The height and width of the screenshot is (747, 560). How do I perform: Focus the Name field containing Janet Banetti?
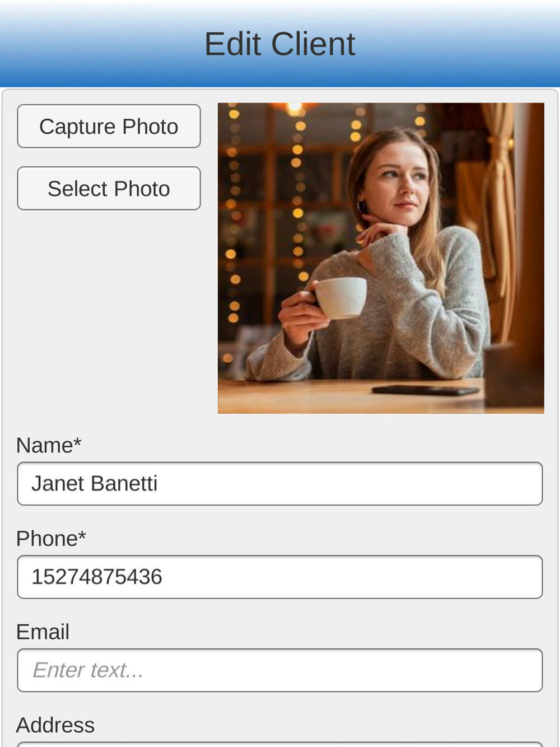280,484
